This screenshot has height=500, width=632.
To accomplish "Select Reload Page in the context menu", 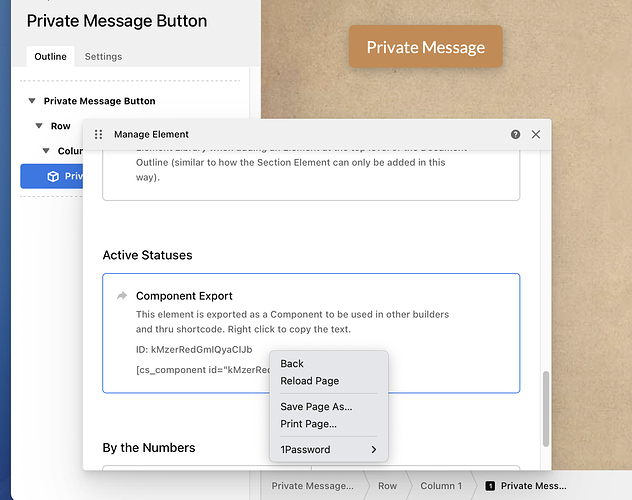I will [x=309, y=381].
